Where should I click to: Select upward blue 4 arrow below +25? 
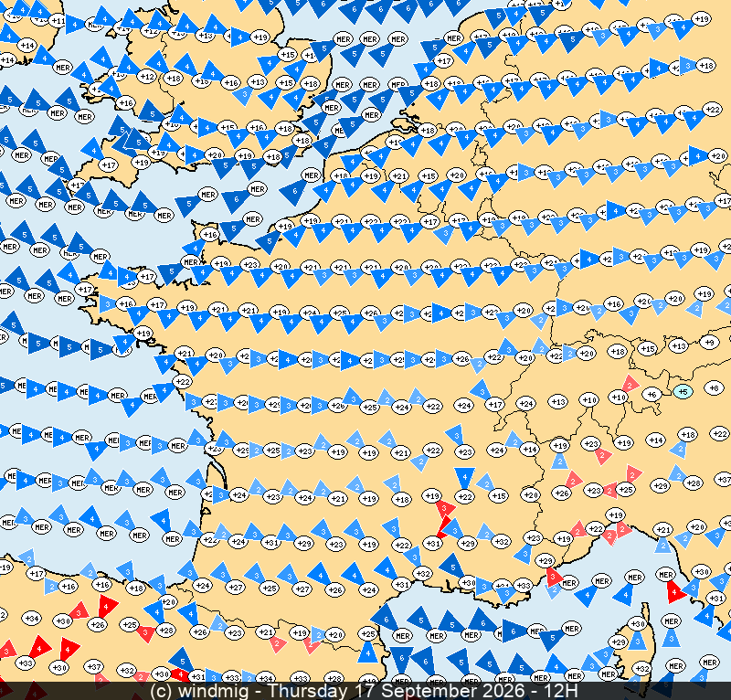tap(367, 652)
